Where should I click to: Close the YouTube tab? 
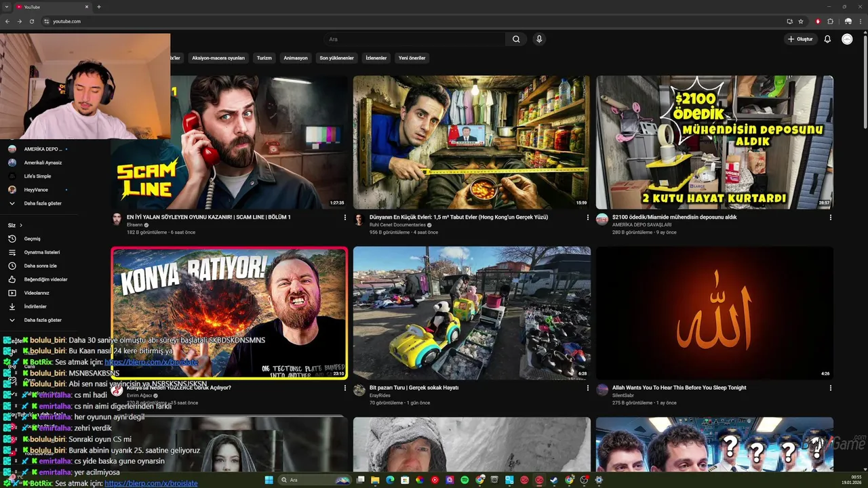[x=87, y=7]
